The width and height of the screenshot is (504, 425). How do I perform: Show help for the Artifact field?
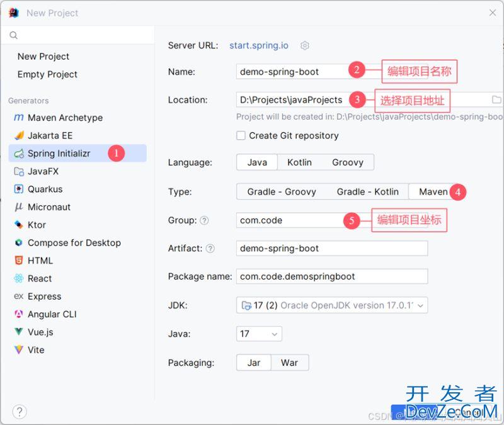pyautogui.click(x=210, y=248)
